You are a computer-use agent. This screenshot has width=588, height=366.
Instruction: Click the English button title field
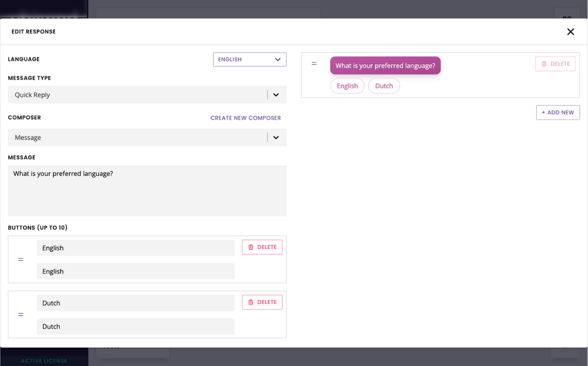136,247
